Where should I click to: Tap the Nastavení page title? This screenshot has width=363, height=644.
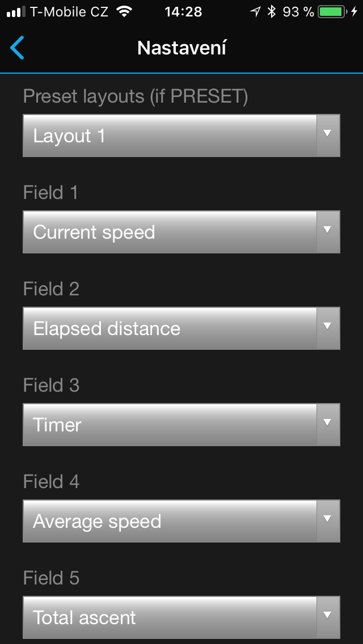(x=181, y=48)
